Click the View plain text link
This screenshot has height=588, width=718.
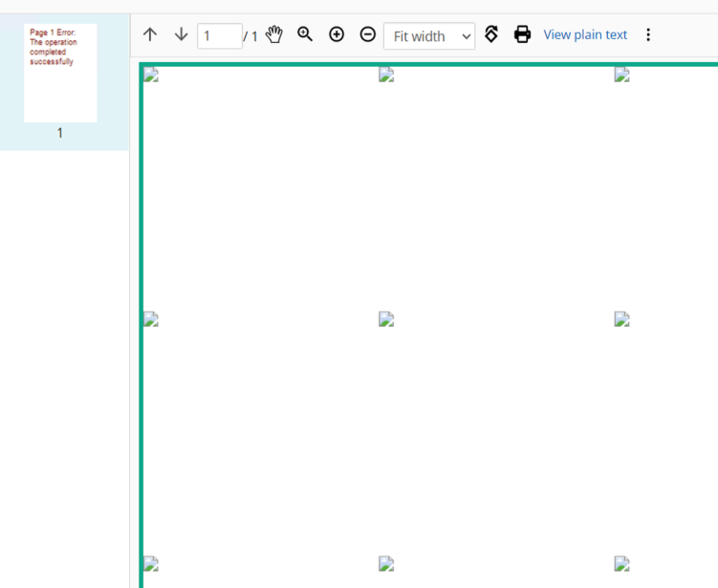[x=585, y=34]
